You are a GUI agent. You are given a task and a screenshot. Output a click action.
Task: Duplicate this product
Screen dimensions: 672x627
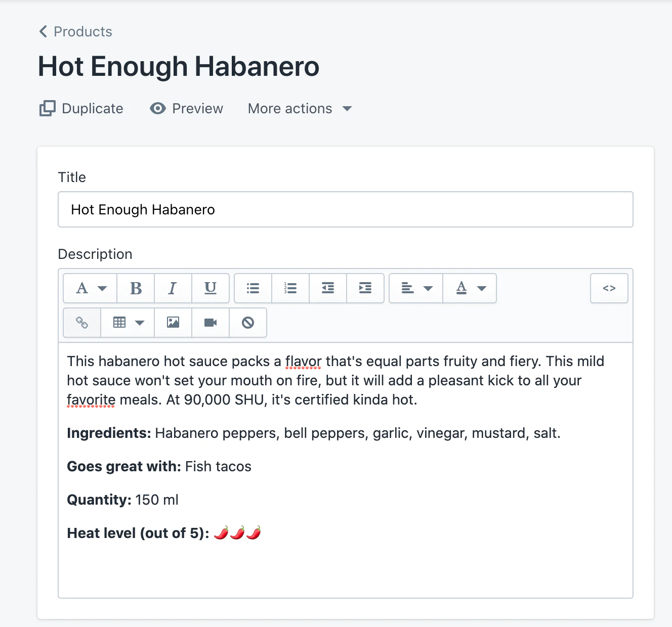(81, 109)
